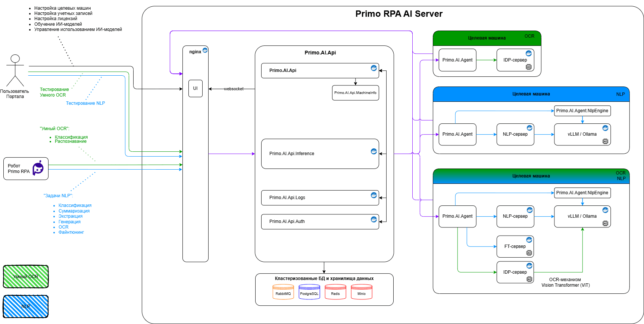The width and height of the screenshot is (644, 324).
Task: Select the green Умный OCR legend swatch
Action: (26, 277)
